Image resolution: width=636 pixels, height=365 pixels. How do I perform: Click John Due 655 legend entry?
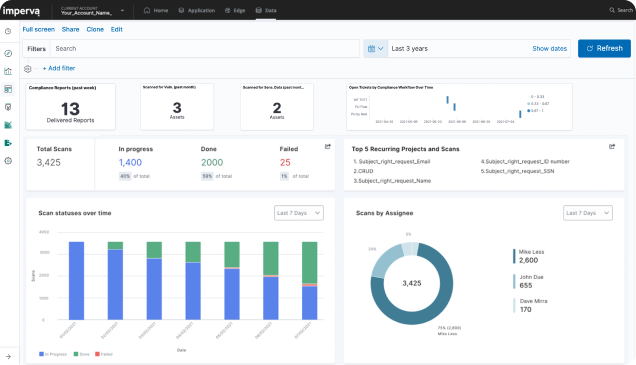(x=529, y=281)
